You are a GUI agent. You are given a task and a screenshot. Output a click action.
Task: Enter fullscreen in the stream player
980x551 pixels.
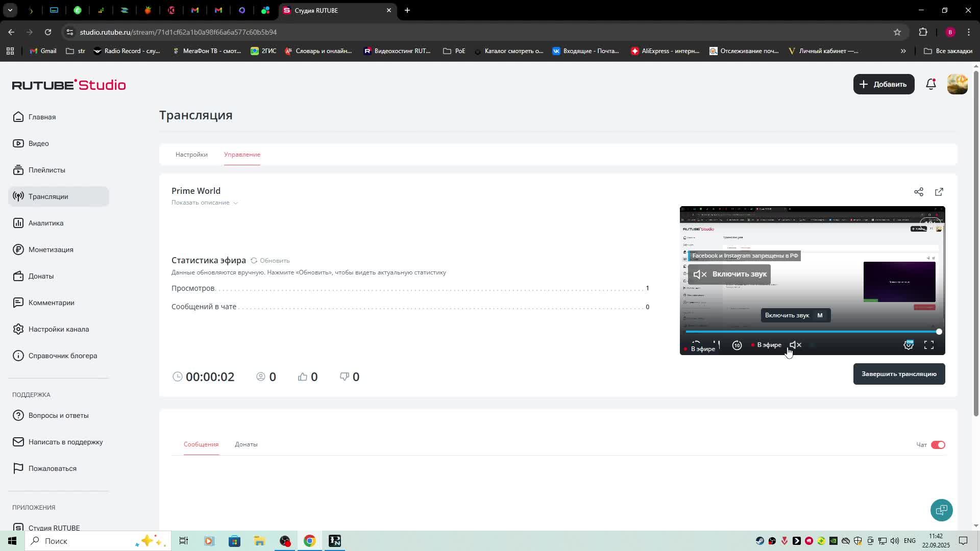point(929,345)
